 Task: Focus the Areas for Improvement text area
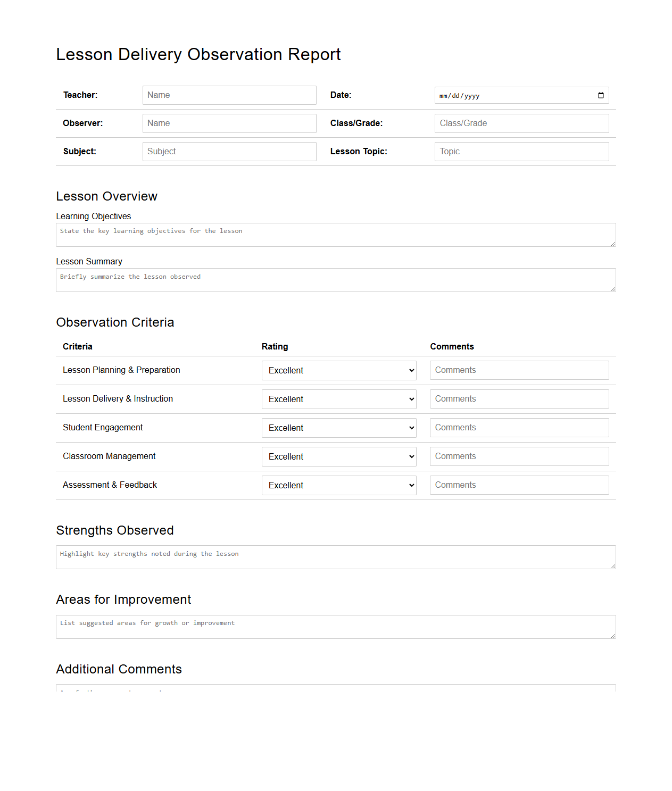pos(335,626)
